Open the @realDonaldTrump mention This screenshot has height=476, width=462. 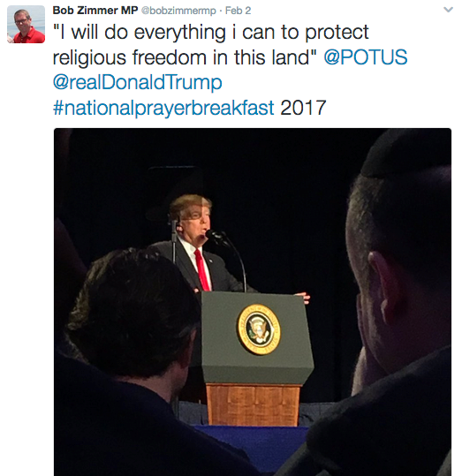(x=138, y=83)
